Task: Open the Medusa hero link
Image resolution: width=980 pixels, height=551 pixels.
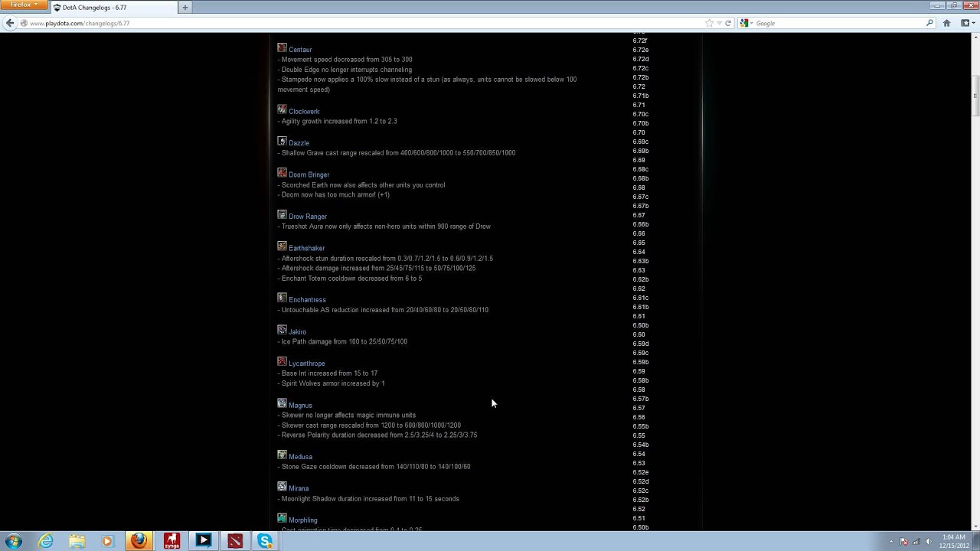Action: pos(300,457)
